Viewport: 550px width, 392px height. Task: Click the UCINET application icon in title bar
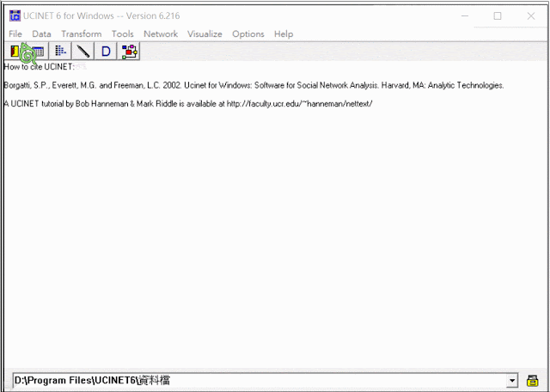click(x=15, y=15)
